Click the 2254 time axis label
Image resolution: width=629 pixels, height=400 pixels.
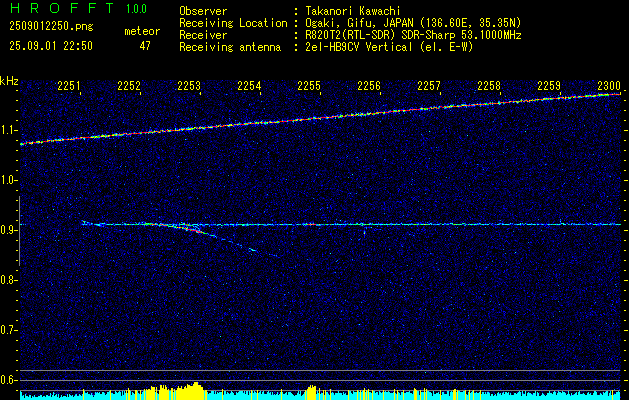[249, 85]
